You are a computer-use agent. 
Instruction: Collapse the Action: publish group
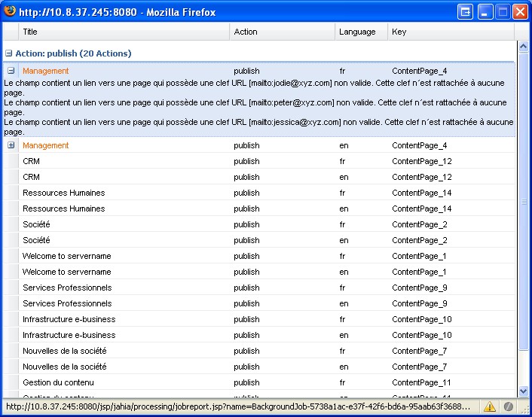click(8, 53)
